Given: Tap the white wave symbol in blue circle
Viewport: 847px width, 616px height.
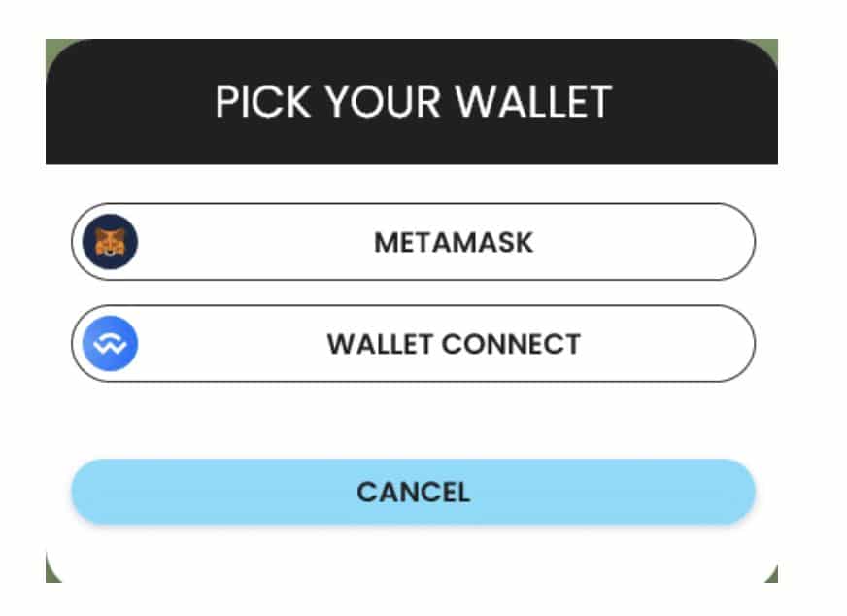Looking at the screenshot, I should pos(110,344).
